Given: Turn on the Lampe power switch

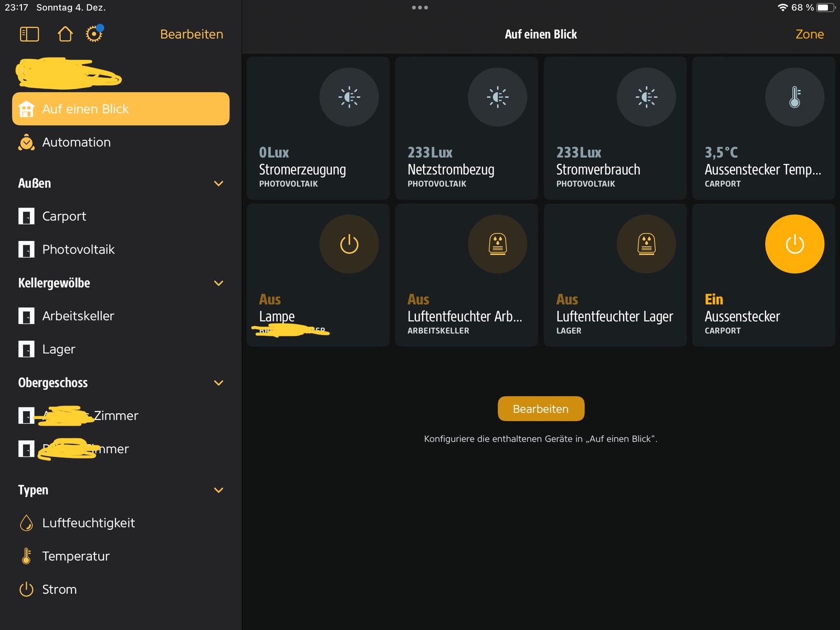Looking at the screenshot, I should 349,244.
